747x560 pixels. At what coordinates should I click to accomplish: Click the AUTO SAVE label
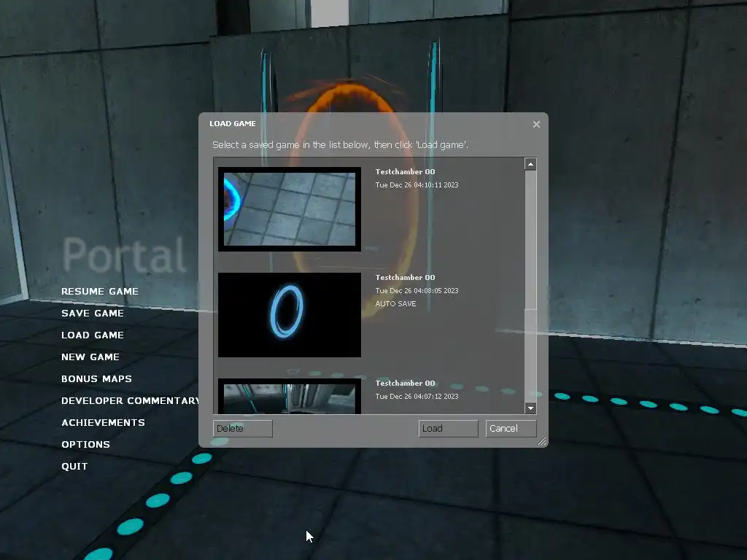(x=395, y=304)
